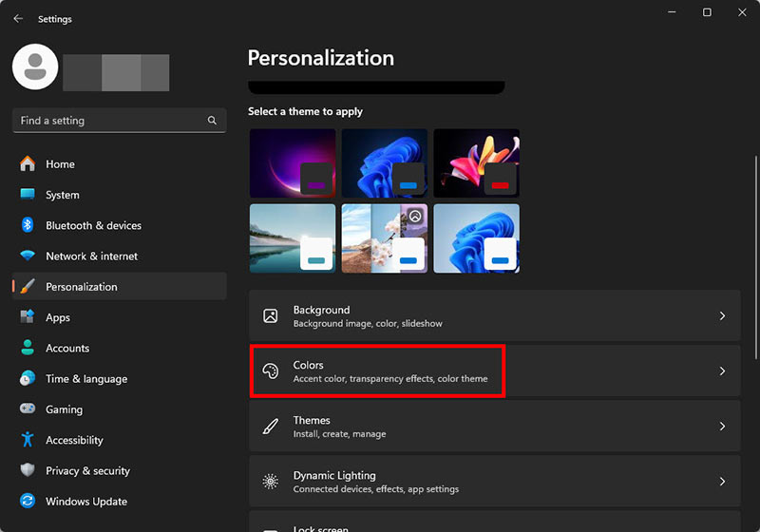
Task: Click the Accessibility figure icon
Action: point(28,440)
